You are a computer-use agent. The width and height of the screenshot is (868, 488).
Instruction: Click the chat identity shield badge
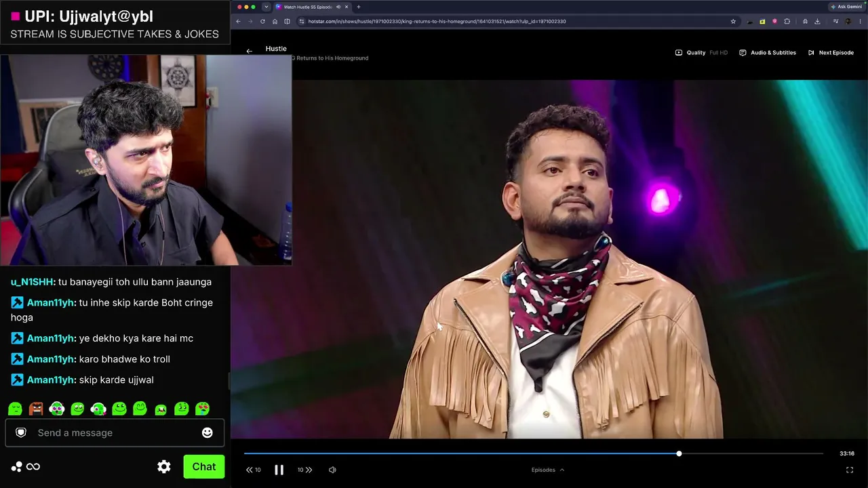(21, 432)
